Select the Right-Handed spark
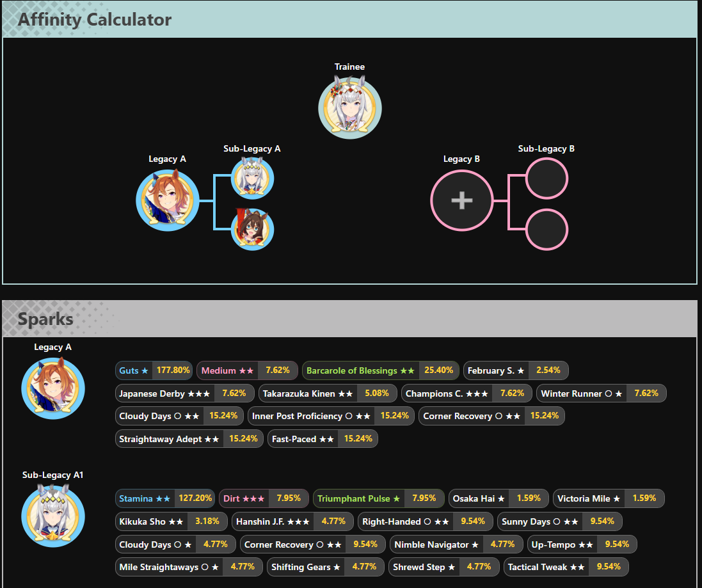 click(426, 521)
